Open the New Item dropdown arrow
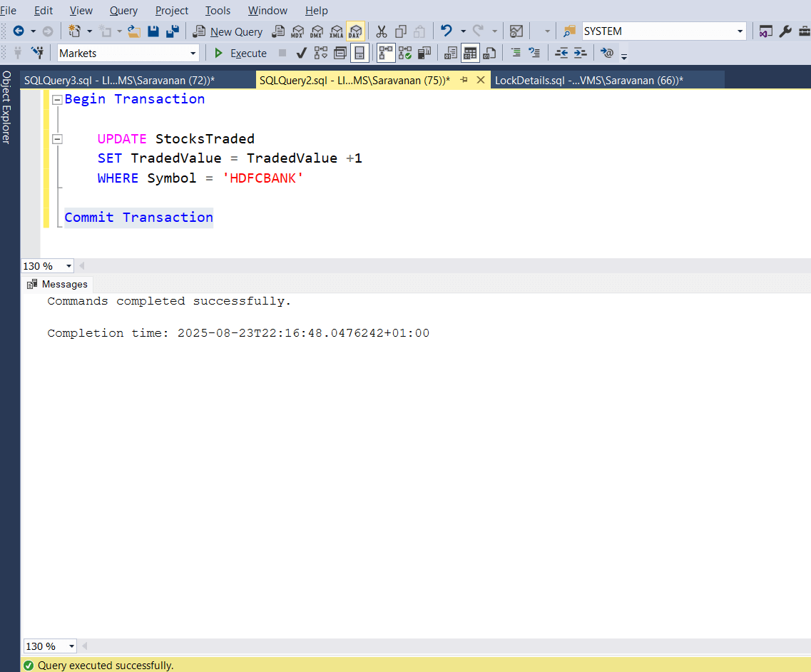 pos(89,31)
